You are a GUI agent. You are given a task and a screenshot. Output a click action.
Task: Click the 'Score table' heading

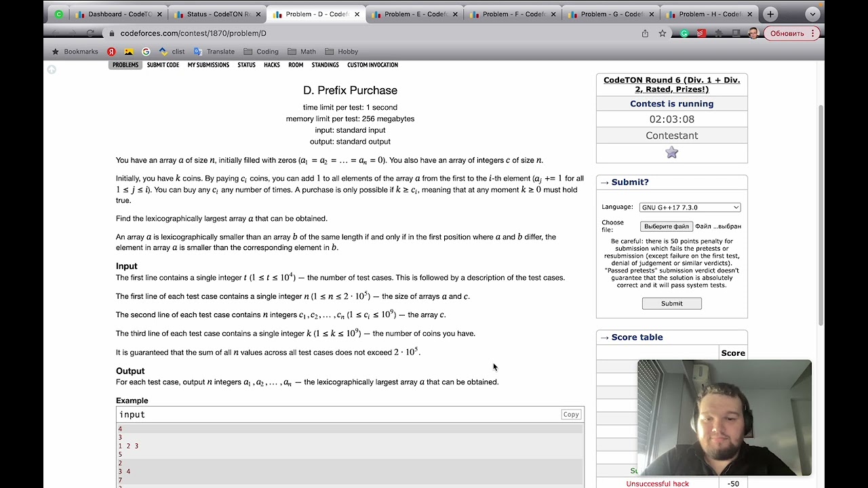click(x=637, y=337)
